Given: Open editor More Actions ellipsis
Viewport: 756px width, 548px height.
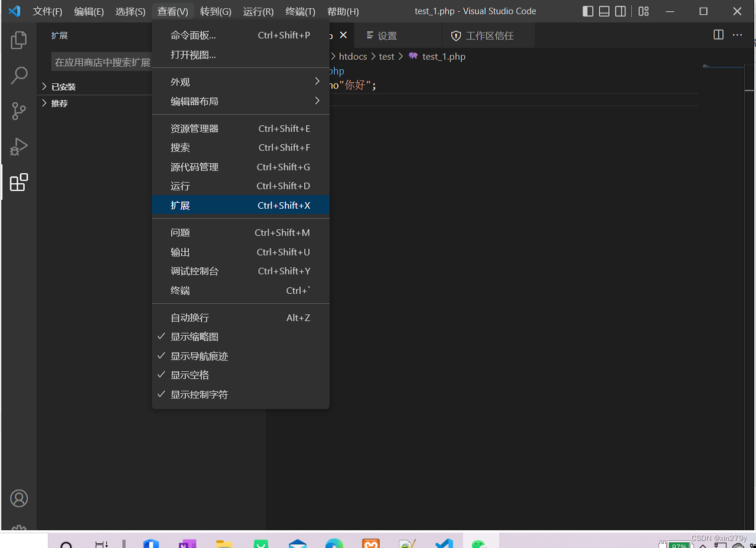Looking at the screenshot, I should (x=737, y=35).
